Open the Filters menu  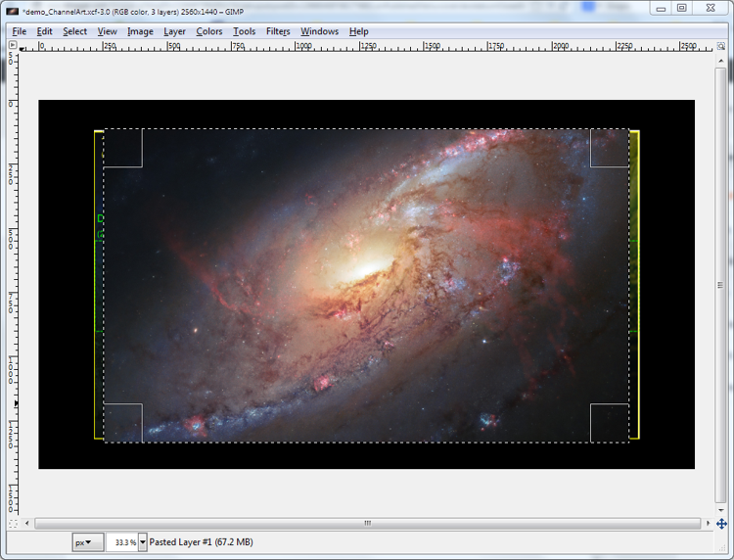click(x=278, y=31)
